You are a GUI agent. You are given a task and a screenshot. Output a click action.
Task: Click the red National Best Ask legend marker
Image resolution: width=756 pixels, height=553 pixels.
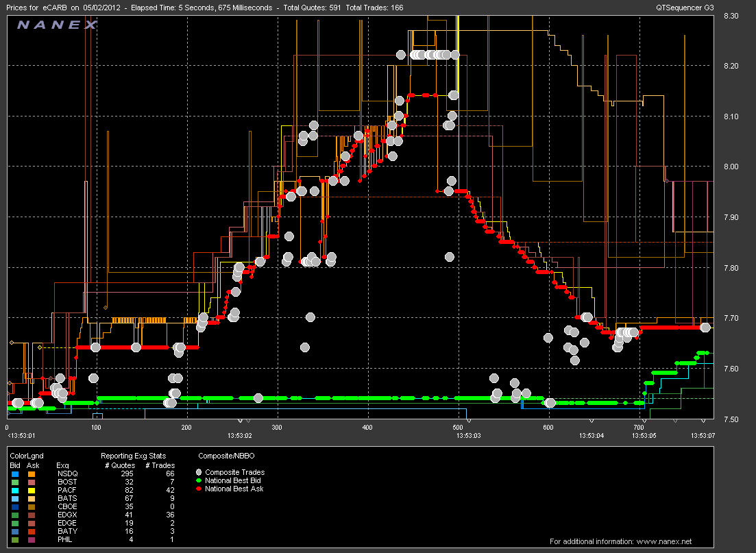(199, 489)
